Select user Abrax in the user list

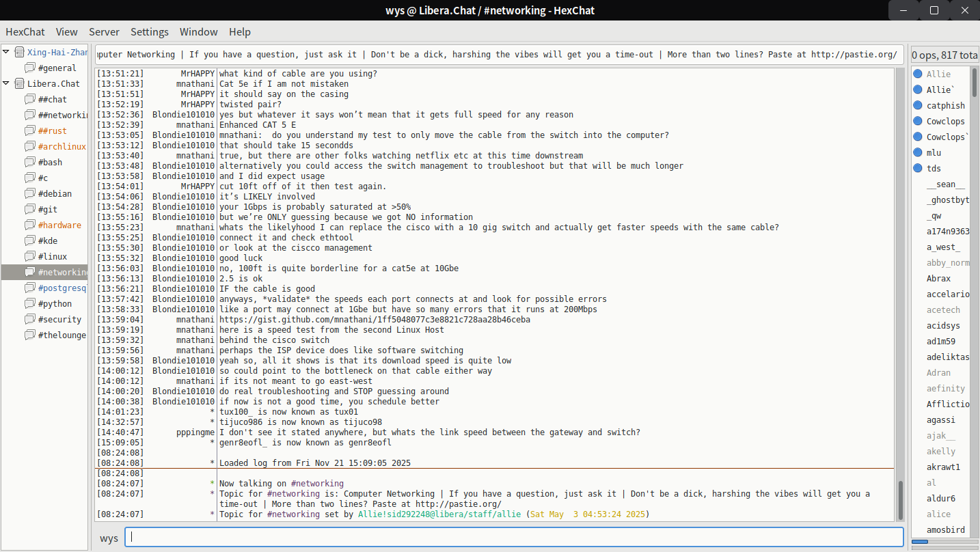click(939, 278)
